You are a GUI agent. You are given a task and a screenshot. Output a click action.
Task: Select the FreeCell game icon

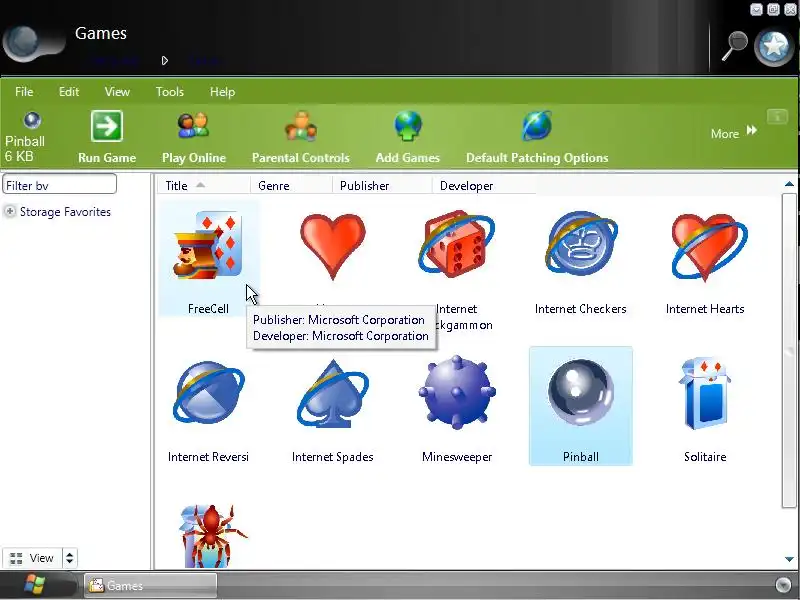[x=208, y=245]
